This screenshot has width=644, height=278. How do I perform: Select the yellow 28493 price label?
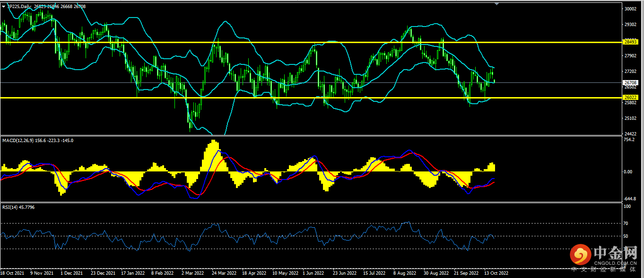click(x=631, y=42)
